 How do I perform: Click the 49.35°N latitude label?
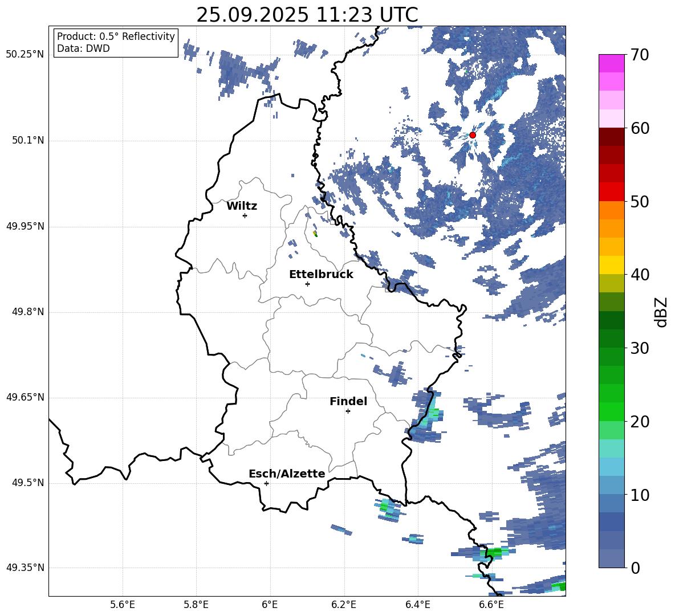click(25, 568)
